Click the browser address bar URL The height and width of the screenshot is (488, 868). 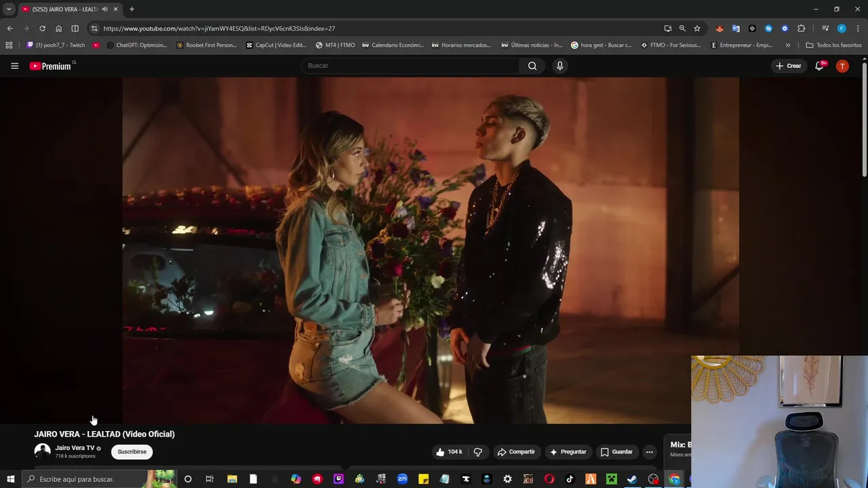point(219,28)
